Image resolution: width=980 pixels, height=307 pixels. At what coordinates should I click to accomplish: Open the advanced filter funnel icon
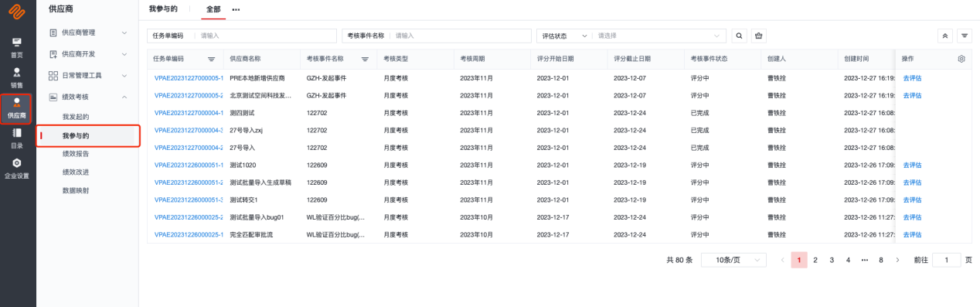click(965, 36)
